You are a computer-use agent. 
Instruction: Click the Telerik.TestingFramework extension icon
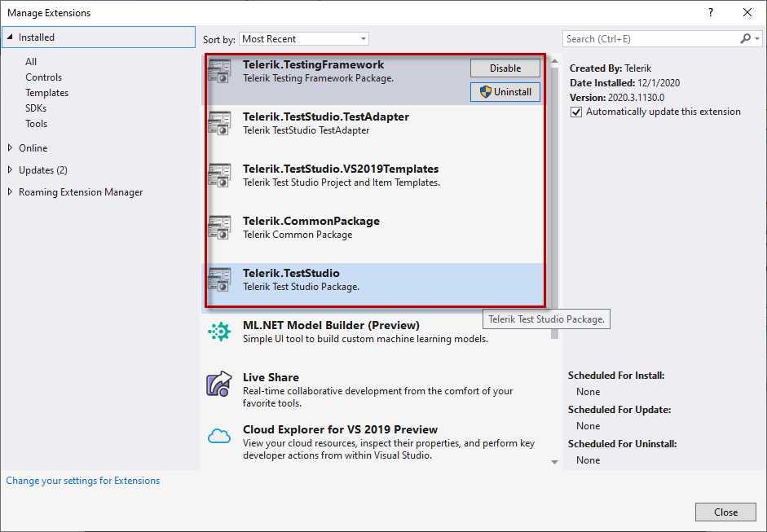pos(219,72)
